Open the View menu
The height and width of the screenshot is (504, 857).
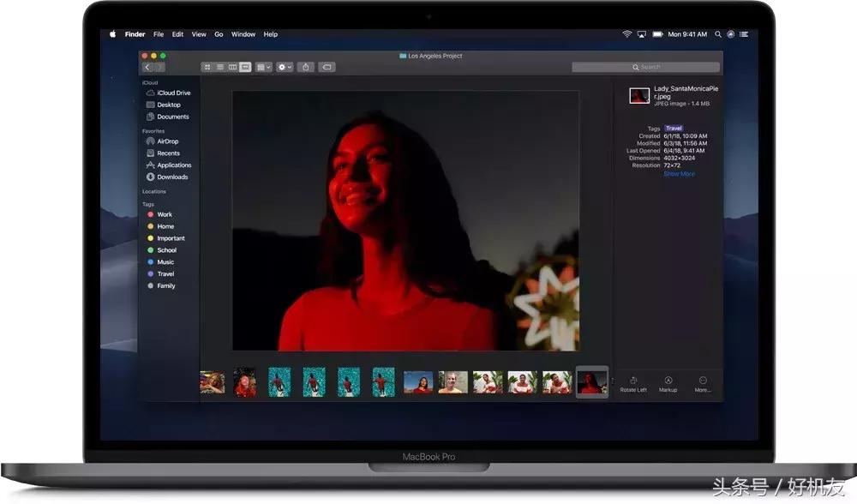pyautogui.click(x=199, y=34)
